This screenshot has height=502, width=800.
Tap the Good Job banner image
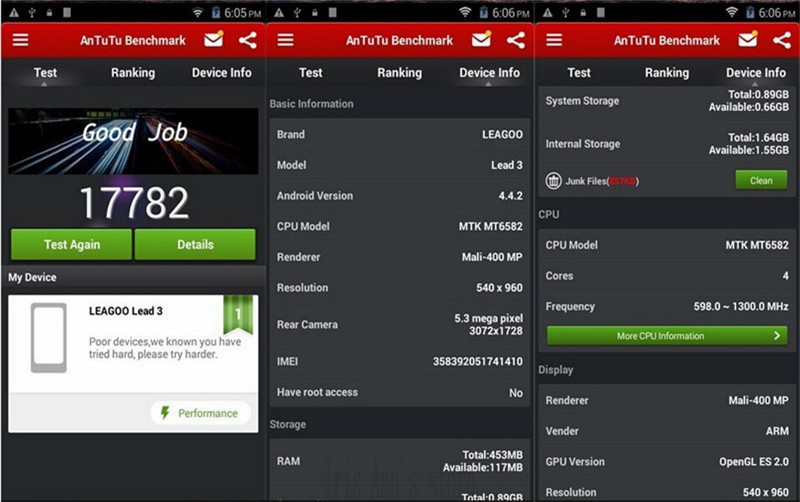pyautogui.click(x=133, y=141)
